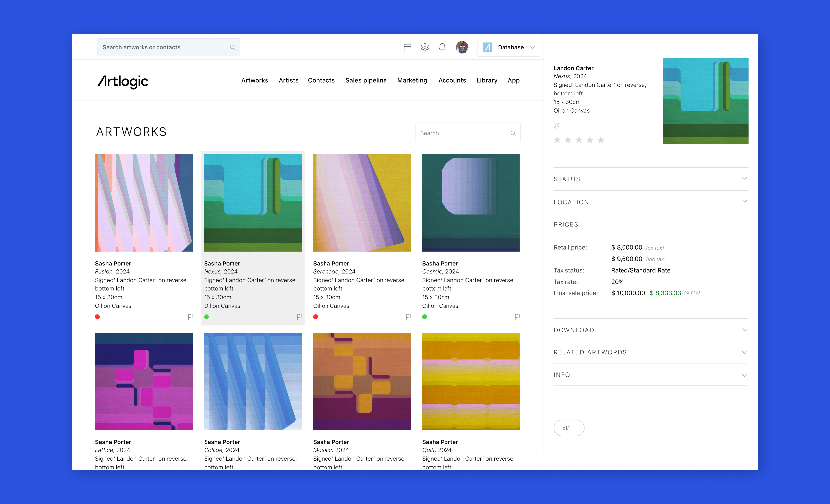Click magnifier icon in artworks search box
This screenshot has width=830, height=504.
(513, 133)
